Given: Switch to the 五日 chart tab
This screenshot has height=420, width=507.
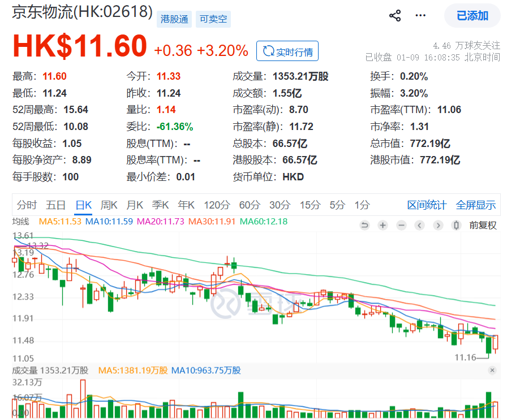Looking at the screenshot, I should pyautogui.click(x=55, y=205).
